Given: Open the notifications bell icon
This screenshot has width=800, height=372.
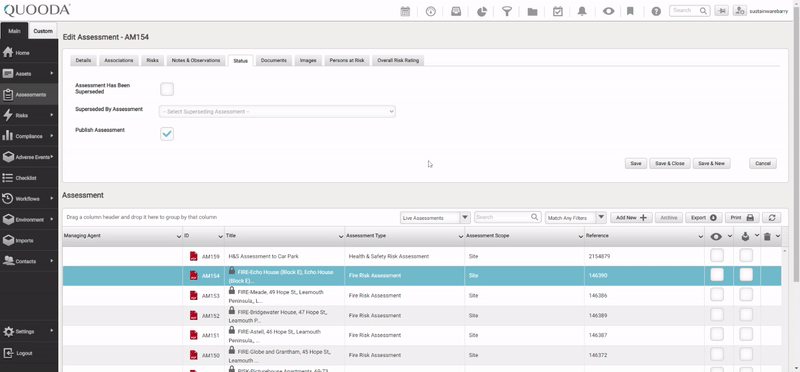Looking at the screenshot, I should click(582, 11).
